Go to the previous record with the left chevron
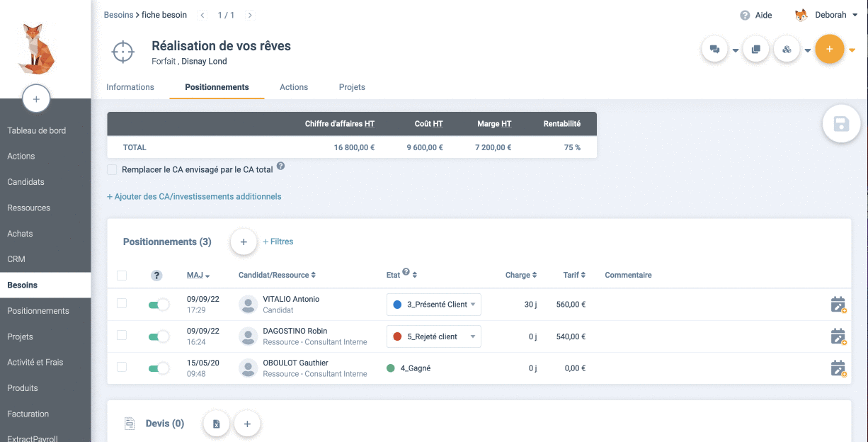This screenshot has width=868, height=442. [x=202, y=15]
